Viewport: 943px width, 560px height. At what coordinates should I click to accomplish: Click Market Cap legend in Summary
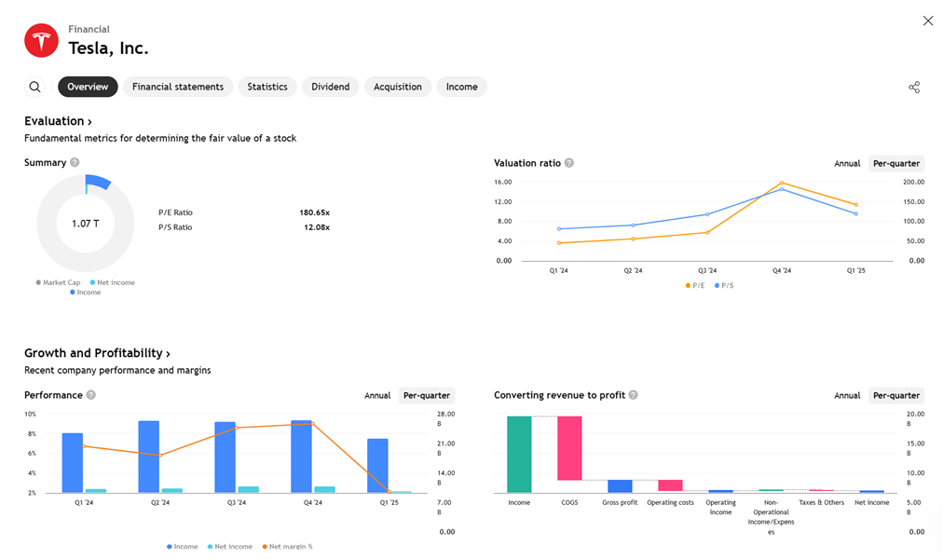[58, 282]
